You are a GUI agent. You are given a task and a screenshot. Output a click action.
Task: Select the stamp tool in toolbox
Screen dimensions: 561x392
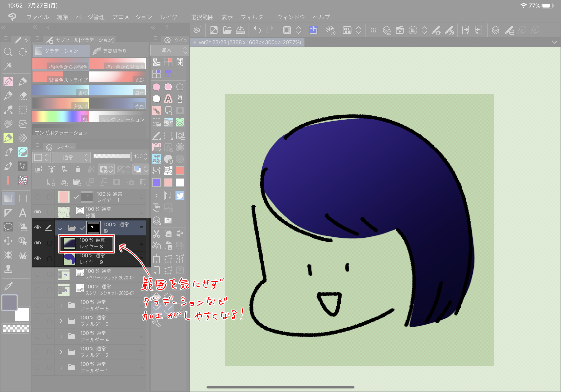(8, 269)
